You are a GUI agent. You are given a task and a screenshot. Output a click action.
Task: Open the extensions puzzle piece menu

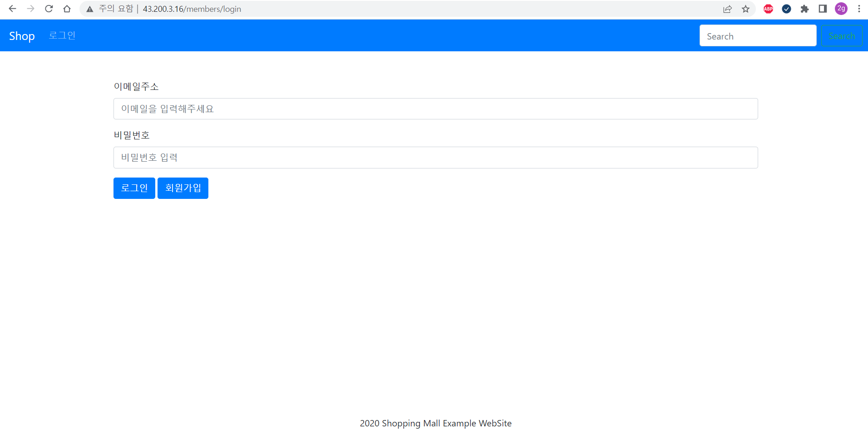(x=804, y=9)
